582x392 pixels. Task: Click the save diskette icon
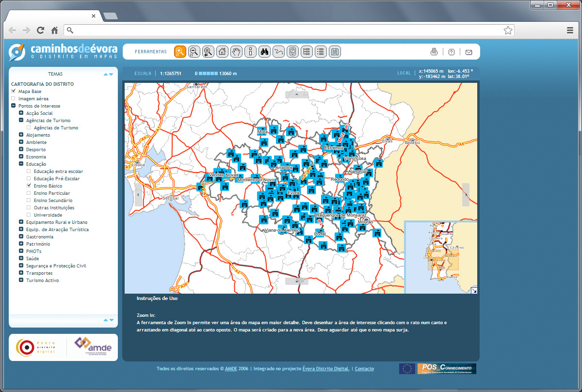pos(334,52)
